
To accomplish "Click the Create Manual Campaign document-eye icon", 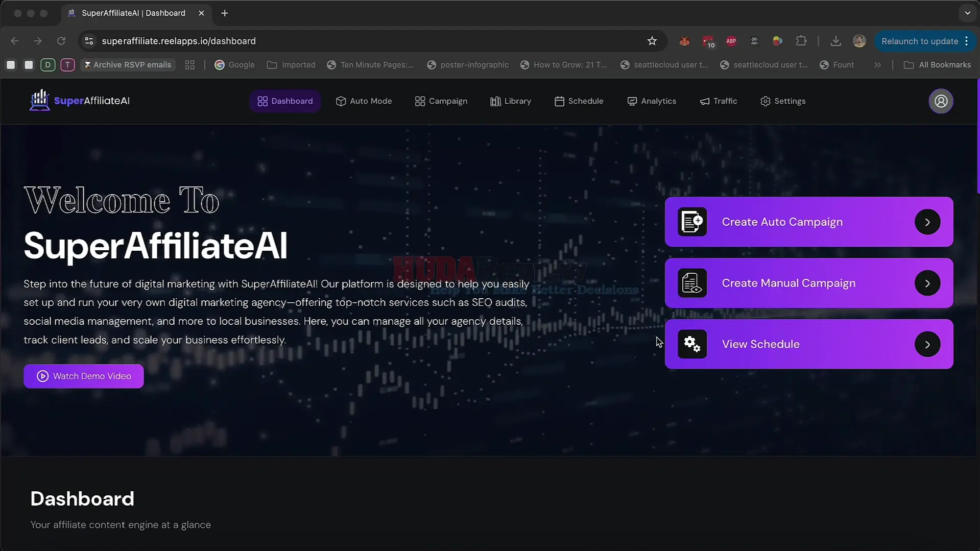I will click(x=692, y=283).
